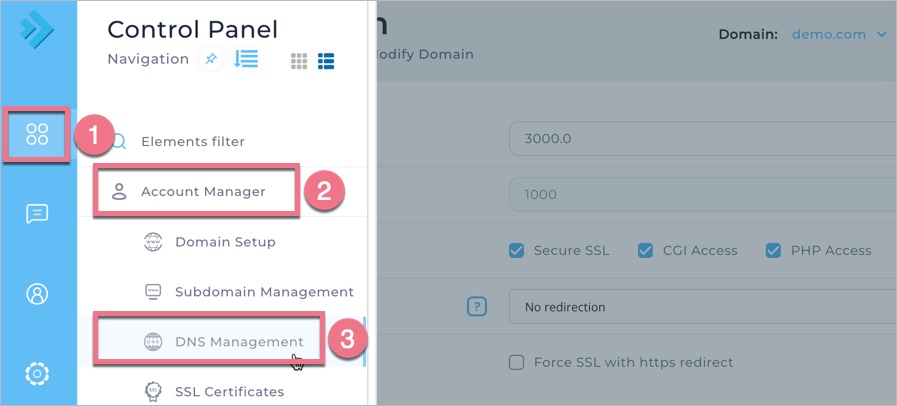Switch navigation to grid view
The width and height of the screenshot is (897, 406).
(298, 61)
